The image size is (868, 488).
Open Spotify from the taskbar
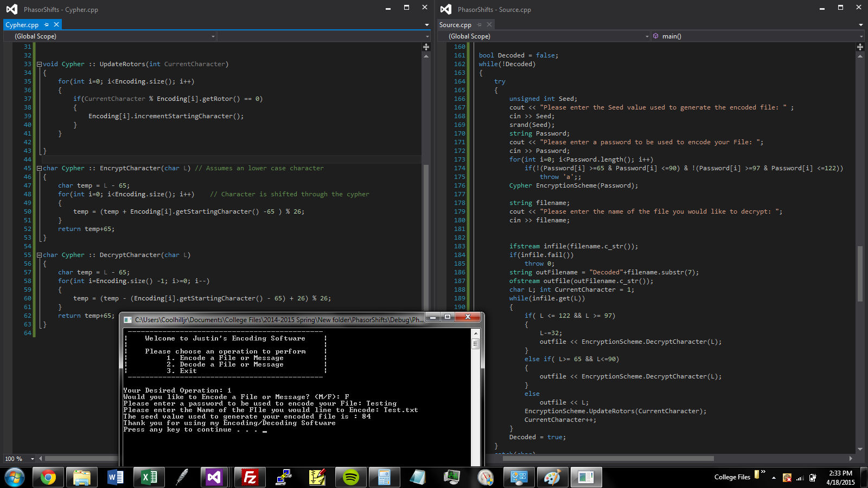pos(351,477)
